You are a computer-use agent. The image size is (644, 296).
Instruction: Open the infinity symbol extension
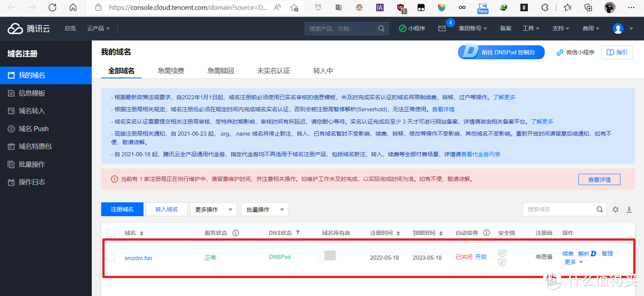[x=462, y=7]
